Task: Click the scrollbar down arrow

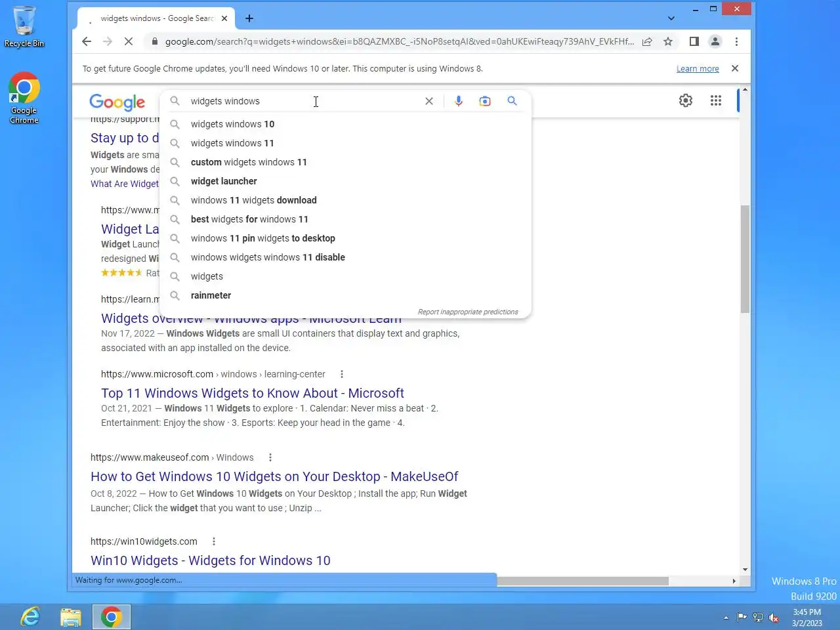Action: [x=745, y=570]
